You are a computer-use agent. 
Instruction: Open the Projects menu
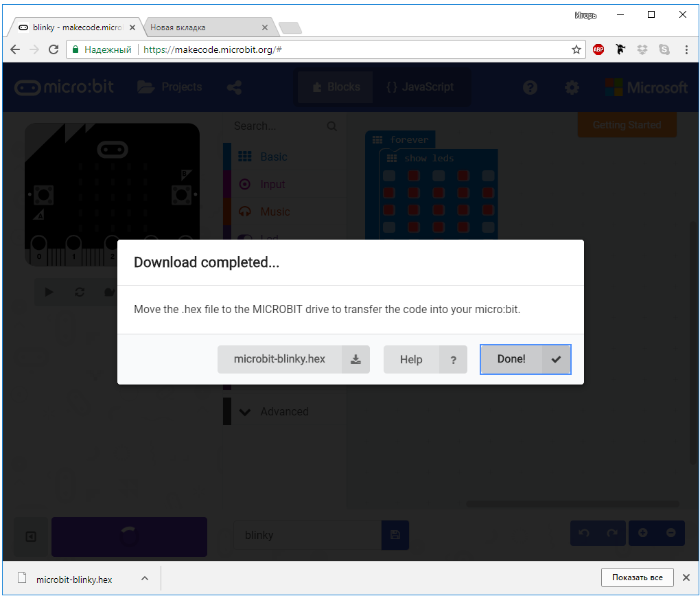pyautogui.click(x=169, y=87)
